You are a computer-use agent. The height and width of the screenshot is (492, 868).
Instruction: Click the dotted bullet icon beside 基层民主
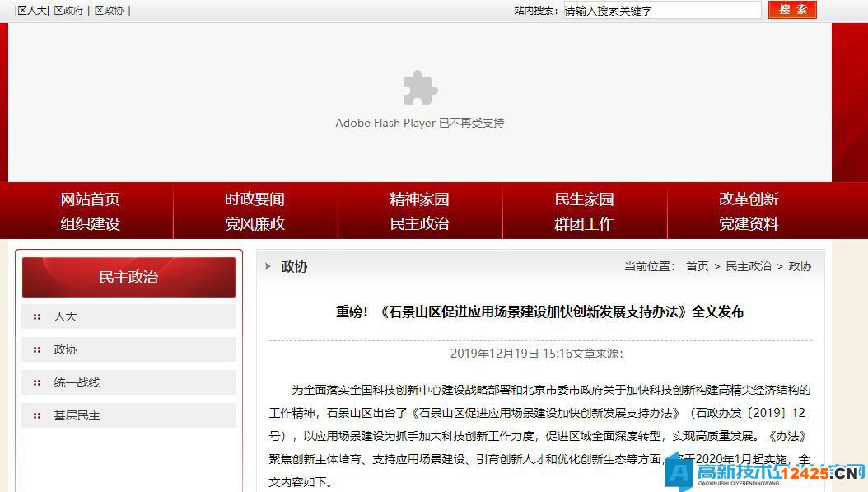(37, 415)
